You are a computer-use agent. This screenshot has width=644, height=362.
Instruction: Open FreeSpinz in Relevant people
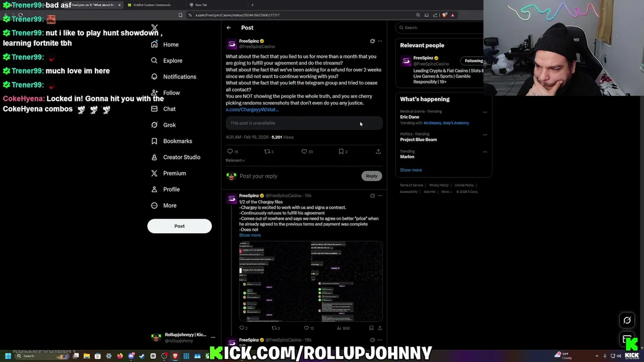[423, 58]
